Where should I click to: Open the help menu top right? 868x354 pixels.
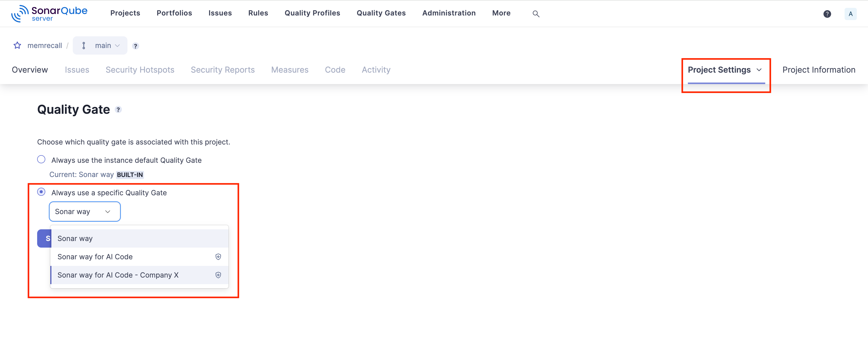tap(828, 14)
